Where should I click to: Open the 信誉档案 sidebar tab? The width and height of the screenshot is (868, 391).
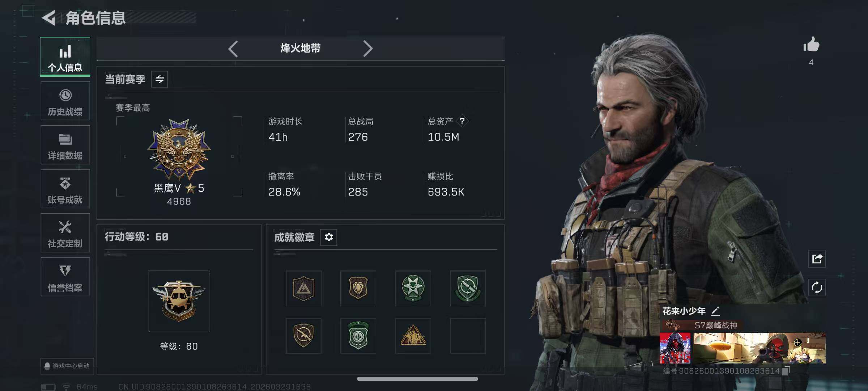[x=65, y=277]
